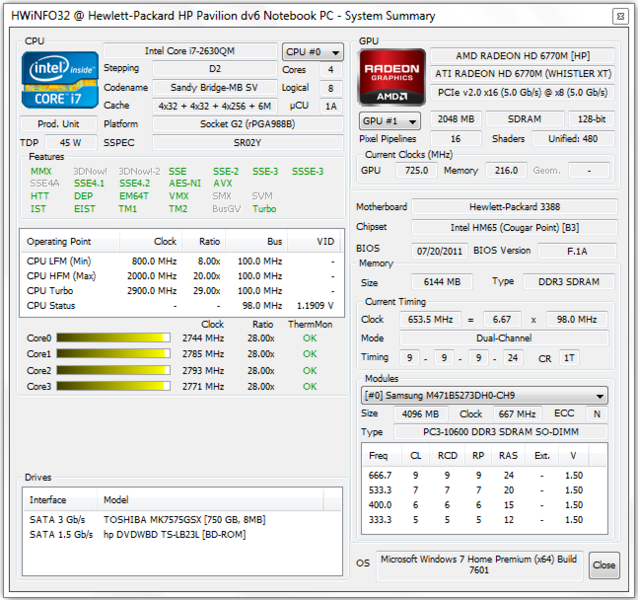Click the RAS column header in module table
The image size is (638, 600).
(508, 456)
